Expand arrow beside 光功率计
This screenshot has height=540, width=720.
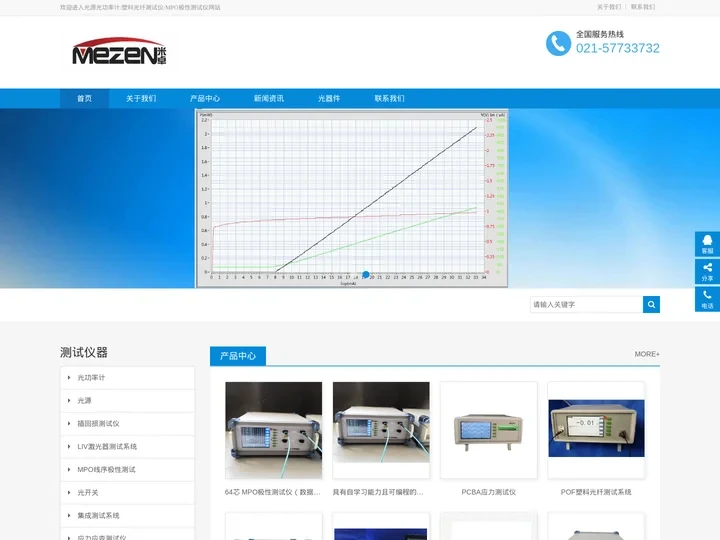click(69, 377)
